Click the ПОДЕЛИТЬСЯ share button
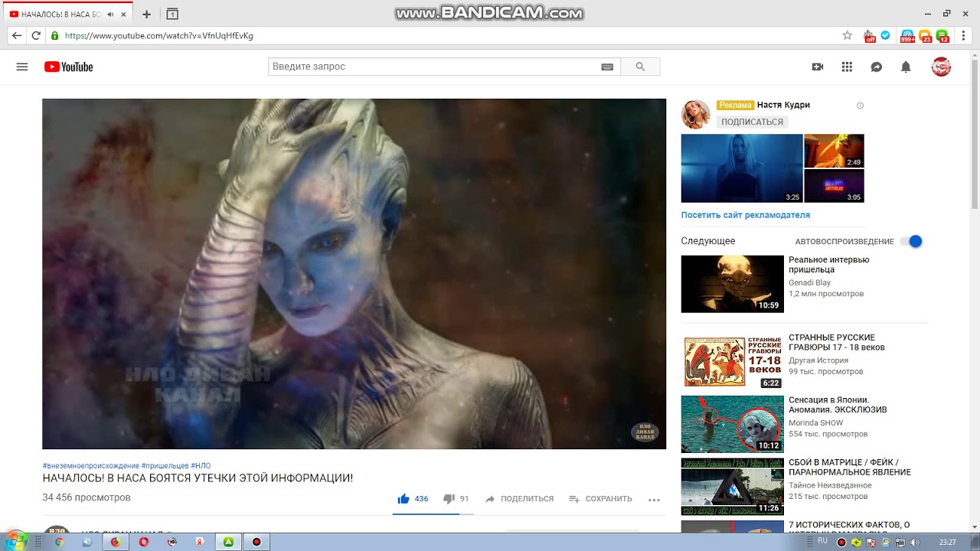 click(519, 499)
